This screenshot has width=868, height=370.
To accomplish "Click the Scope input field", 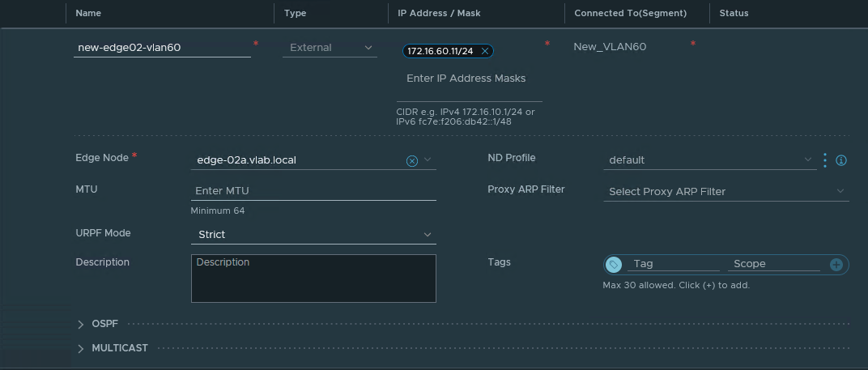I will pyautogui.click(x=774, y=264).
